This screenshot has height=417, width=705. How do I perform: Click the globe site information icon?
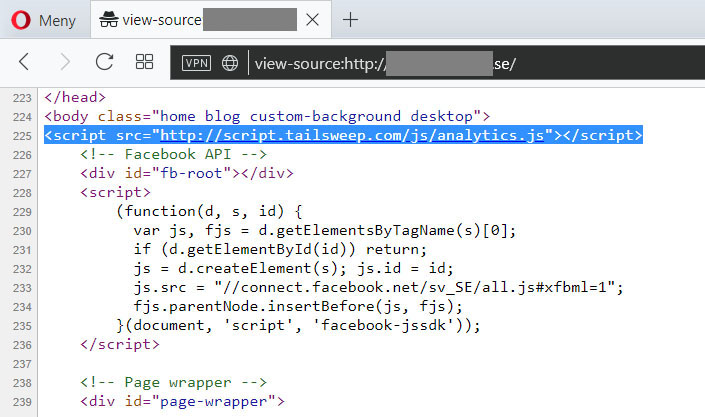coord(230,63)
